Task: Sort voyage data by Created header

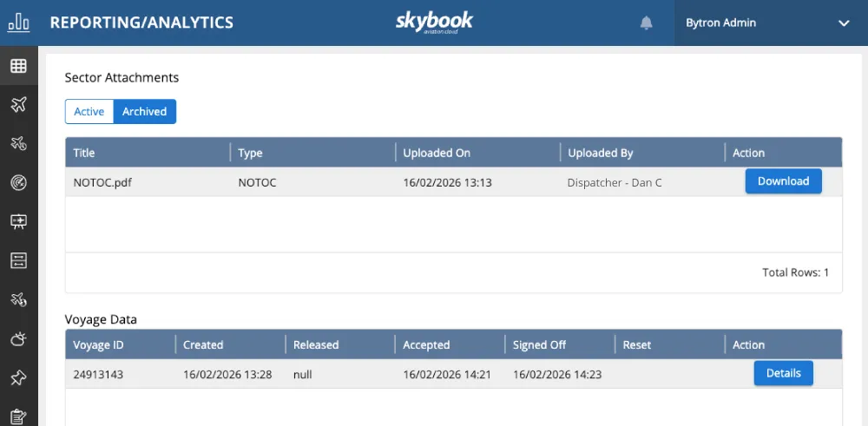Action: [203, 344]
